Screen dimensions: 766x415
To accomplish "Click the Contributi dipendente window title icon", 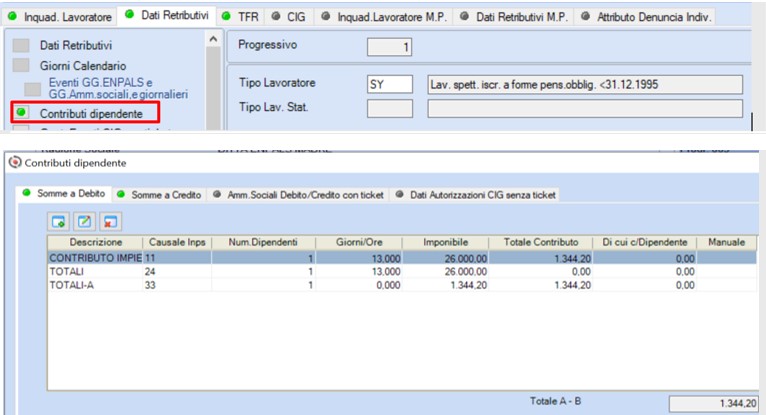I will click(15, 162).
